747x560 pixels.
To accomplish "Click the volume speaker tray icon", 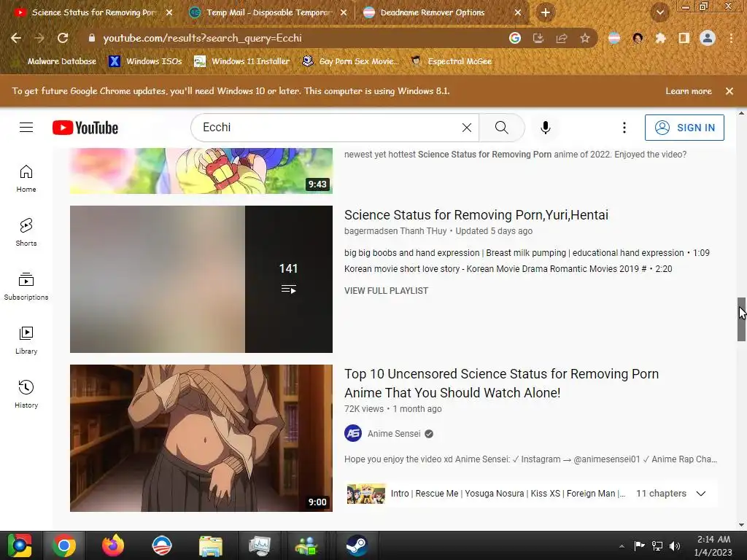I will click(675, 546).
